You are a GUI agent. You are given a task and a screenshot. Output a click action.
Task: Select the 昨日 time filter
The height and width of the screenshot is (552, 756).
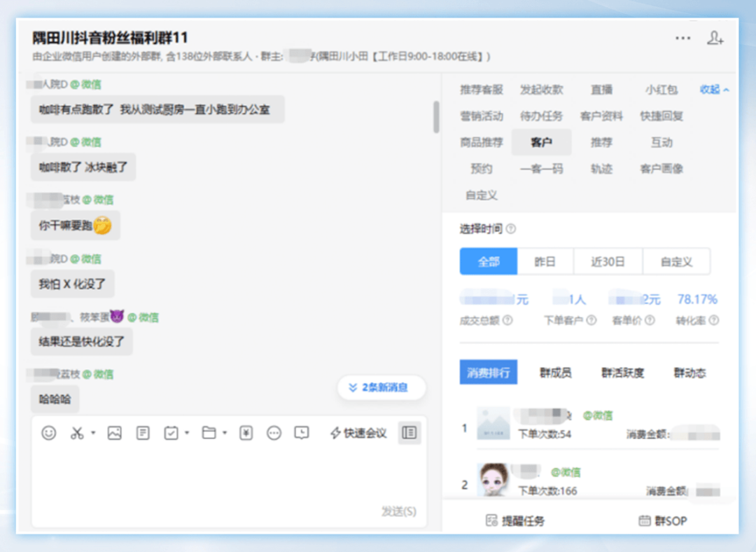point(545,262)
